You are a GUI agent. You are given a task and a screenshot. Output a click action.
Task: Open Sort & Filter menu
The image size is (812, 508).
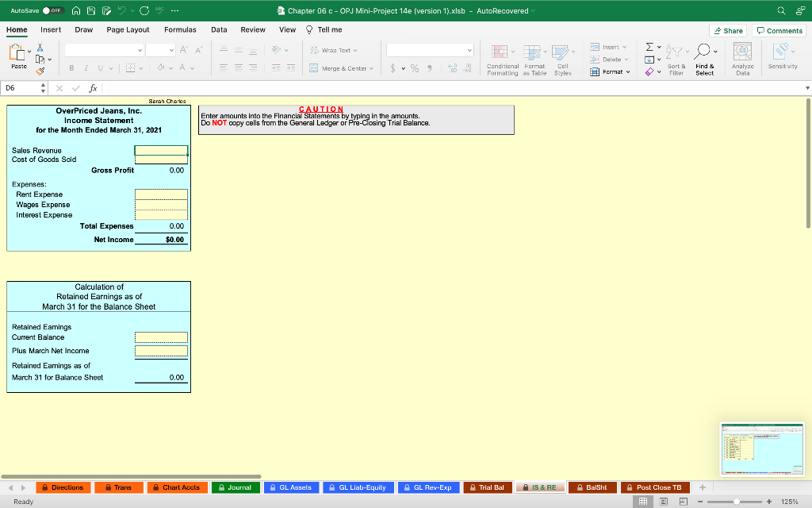(676, 60)
